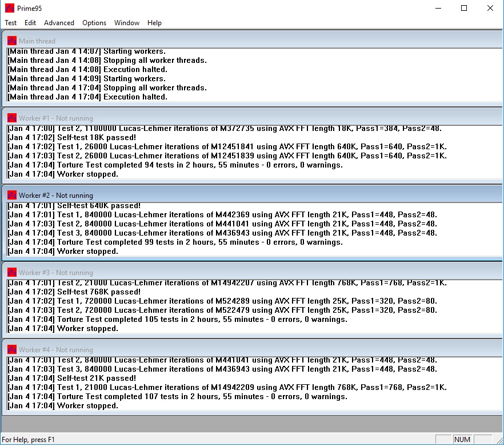504x446 pixels.
Task: Click 'For Help, press F1' status text
Action: pyautogui.click(x=29, y=439)
